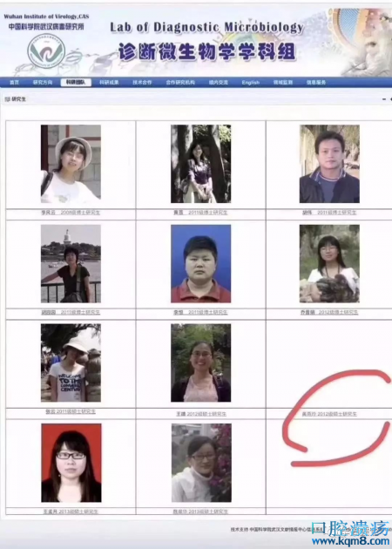This screenshot has width=392, height=549.
Task: Open the photo with blue background
Action: [x=200, y=264]
